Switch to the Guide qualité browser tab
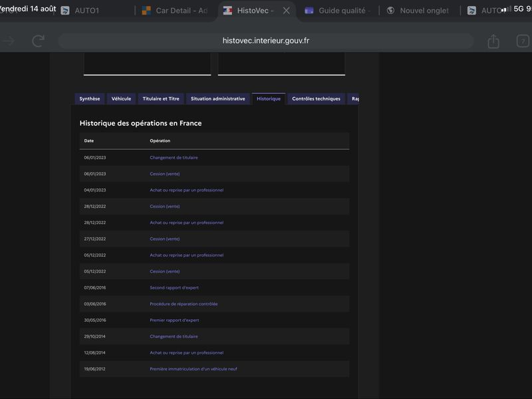 coord(338,11)
